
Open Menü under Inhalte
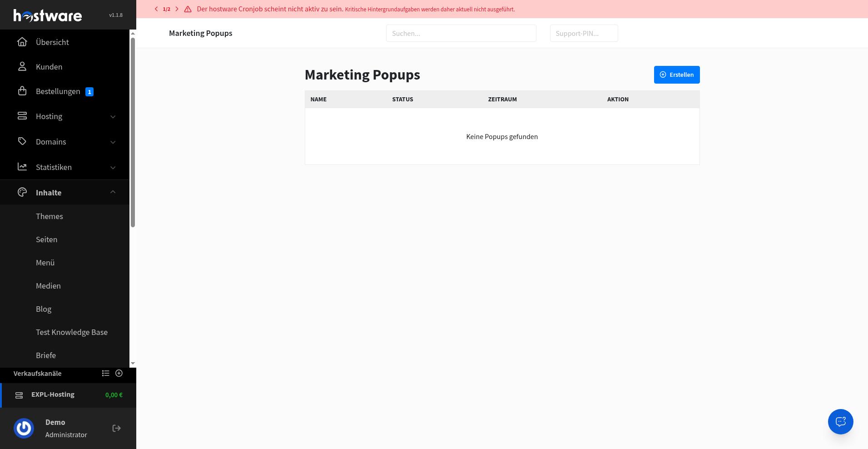45,263
